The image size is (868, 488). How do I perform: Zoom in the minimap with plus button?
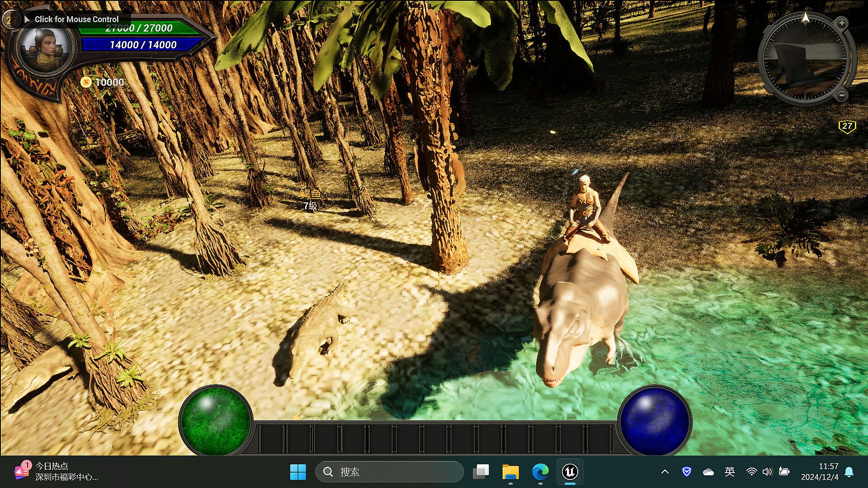(x=841, y=23)
